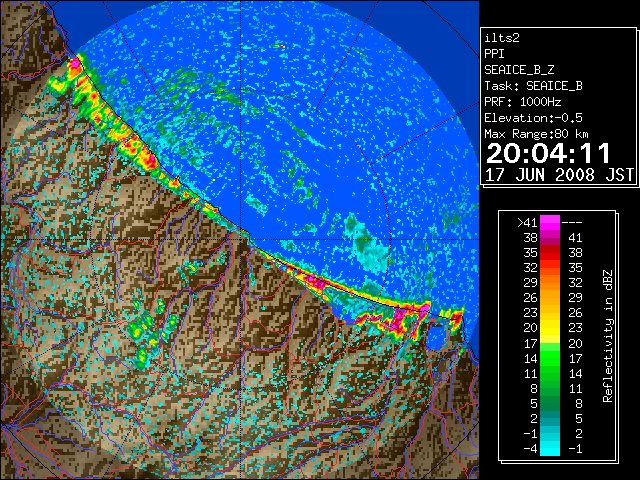This screenshot has width=640, height=480.
Task: Pick the red band of the reflectivity scale
Action: (x=550, y=253)
